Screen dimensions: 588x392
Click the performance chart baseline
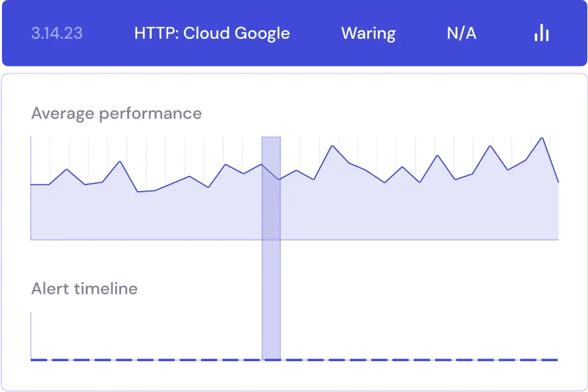(165, 240)
